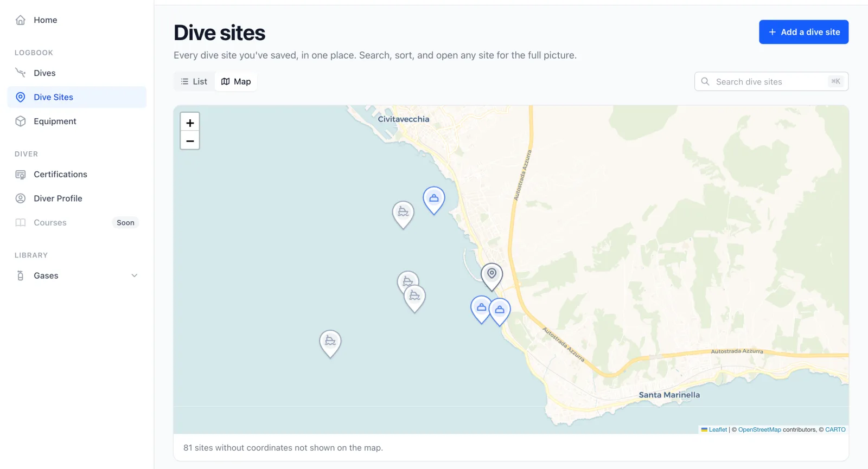Click the Courses book icon
The width and height of the screenshot is (868, 469).
click(x=21, y=222)
